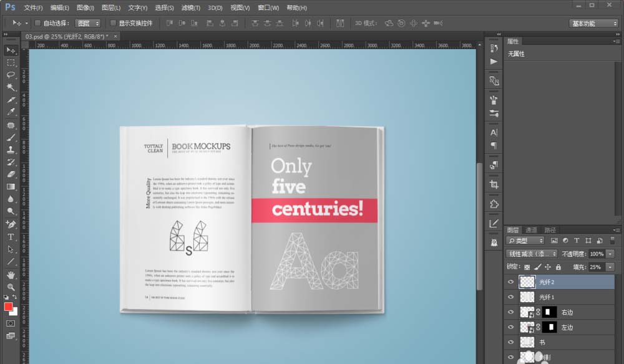Select the Hand tool
The image size is (624, 364).
click(11, 275)
